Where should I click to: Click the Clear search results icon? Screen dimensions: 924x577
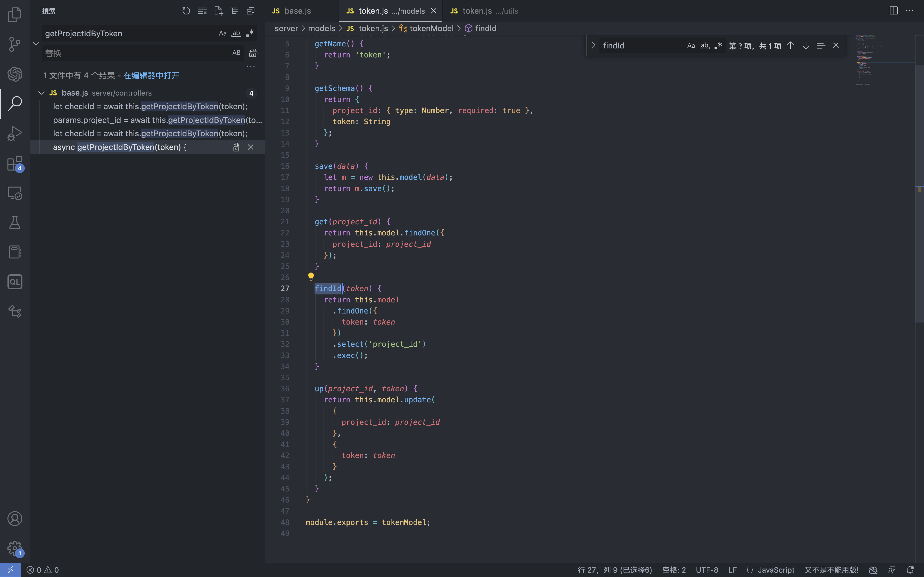coord(202,11)
